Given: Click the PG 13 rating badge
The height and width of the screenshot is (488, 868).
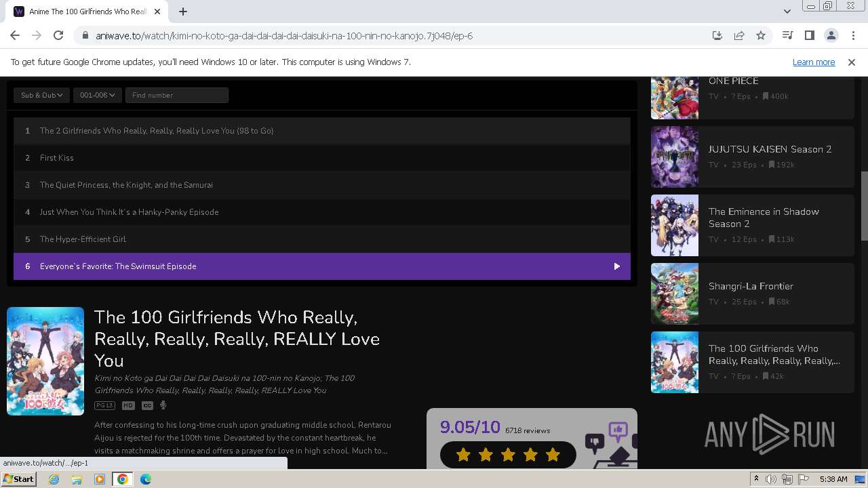Looking at the screenshot, I should 104,405.
